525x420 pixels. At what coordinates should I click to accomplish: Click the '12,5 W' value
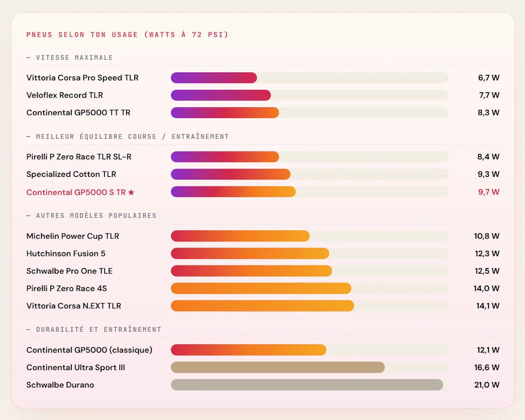487,271
